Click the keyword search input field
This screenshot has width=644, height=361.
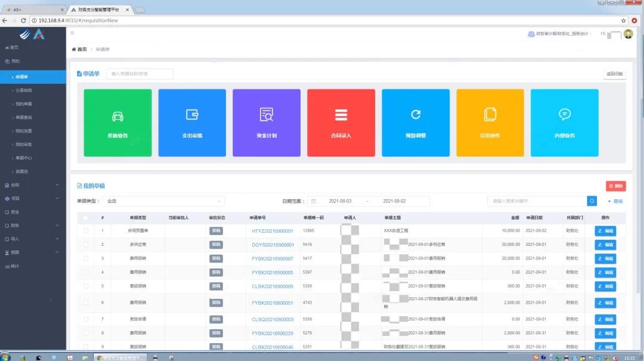pyautogui.click(x=537, y=201)
